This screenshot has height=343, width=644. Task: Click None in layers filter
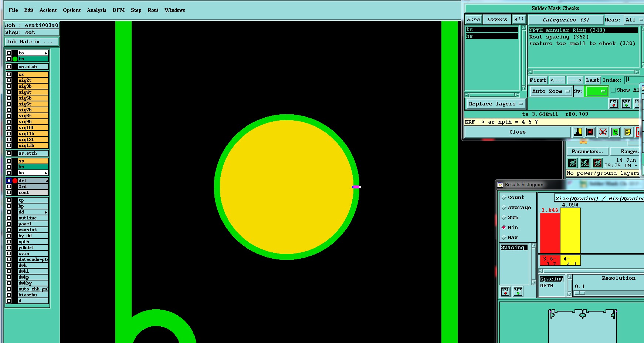coord(473,20)
